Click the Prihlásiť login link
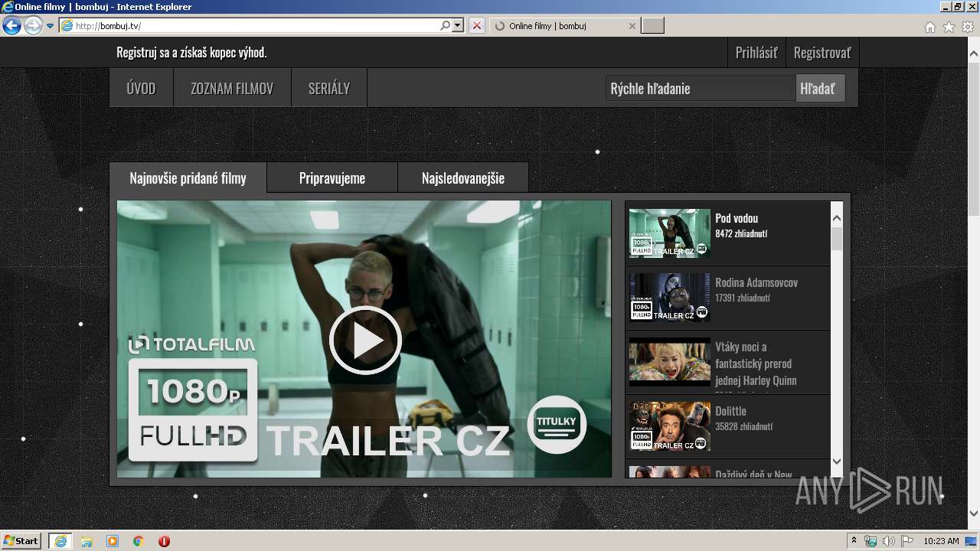The width and height of the screenshot is (980, 551). (x=756, y=53)
